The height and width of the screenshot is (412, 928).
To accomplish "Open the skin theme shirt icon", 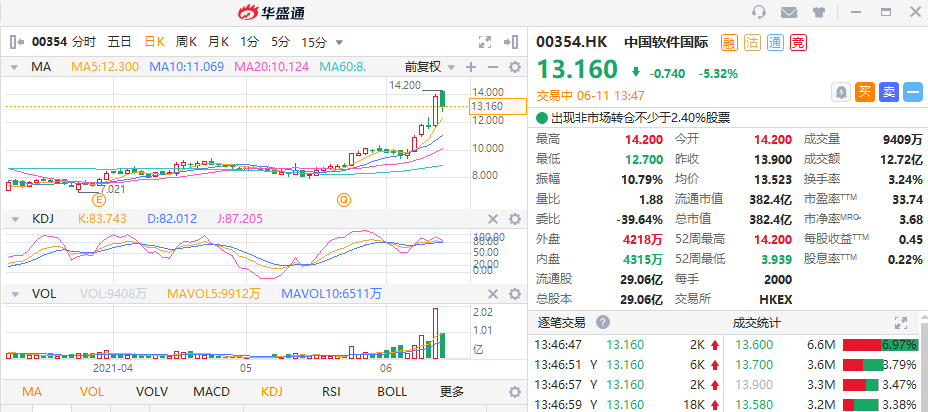I will click(819, 12).
